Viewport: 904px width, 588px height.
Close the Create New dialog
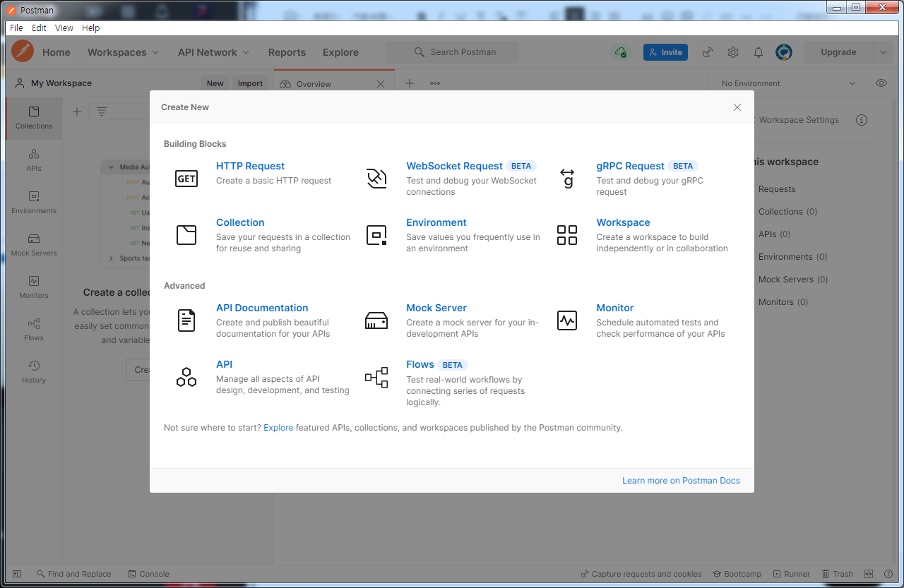pyautogui.click(x=737, y=107)
